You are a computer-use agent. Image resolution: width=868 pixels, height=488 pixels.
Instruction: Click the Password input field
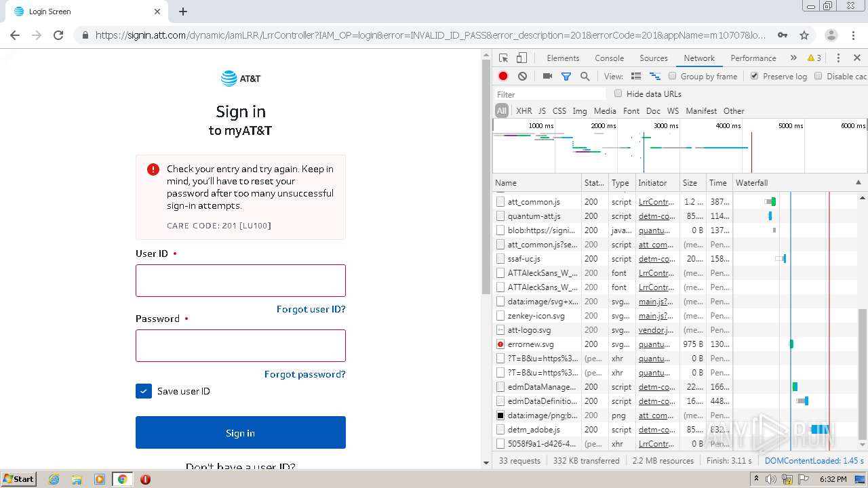(x=241, y=346)
